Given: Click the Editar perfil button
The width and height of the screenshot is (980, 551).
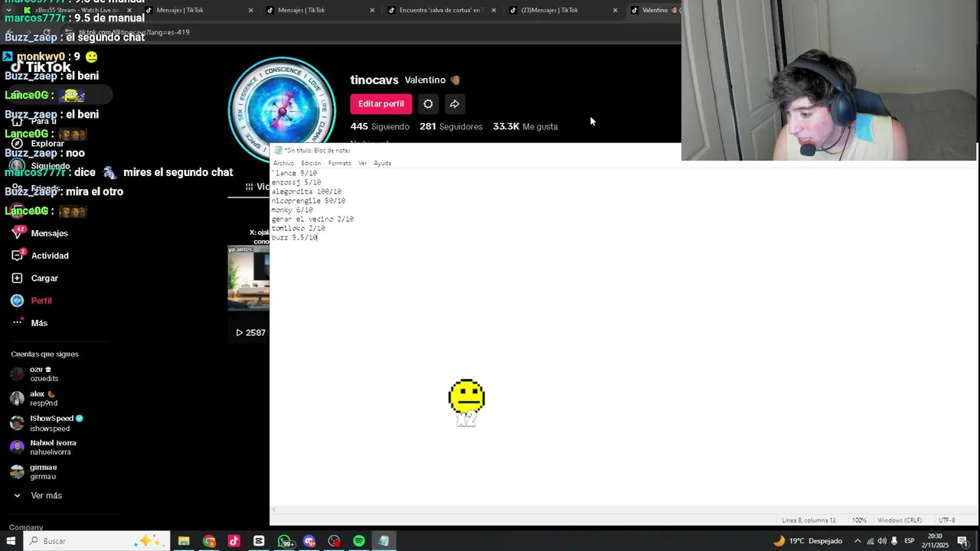Looking at the screenshot, I should point(381,104).
